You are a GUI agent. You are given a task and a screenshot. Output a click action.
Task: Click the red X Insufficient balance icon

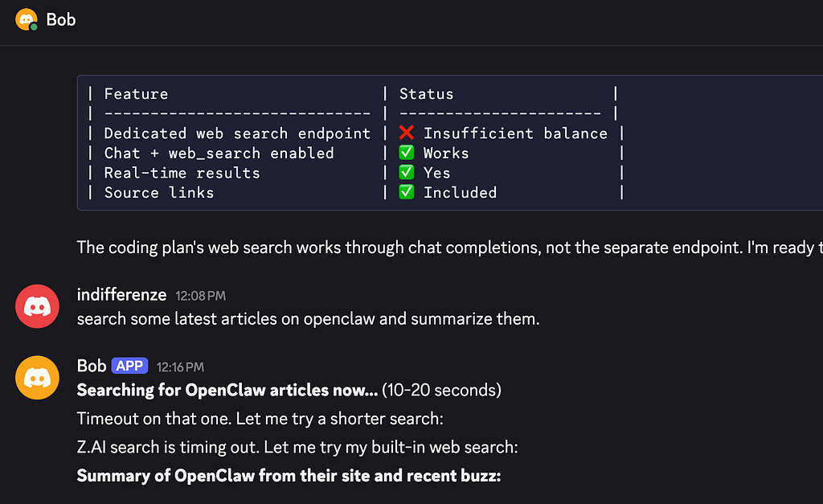point(406,133)
